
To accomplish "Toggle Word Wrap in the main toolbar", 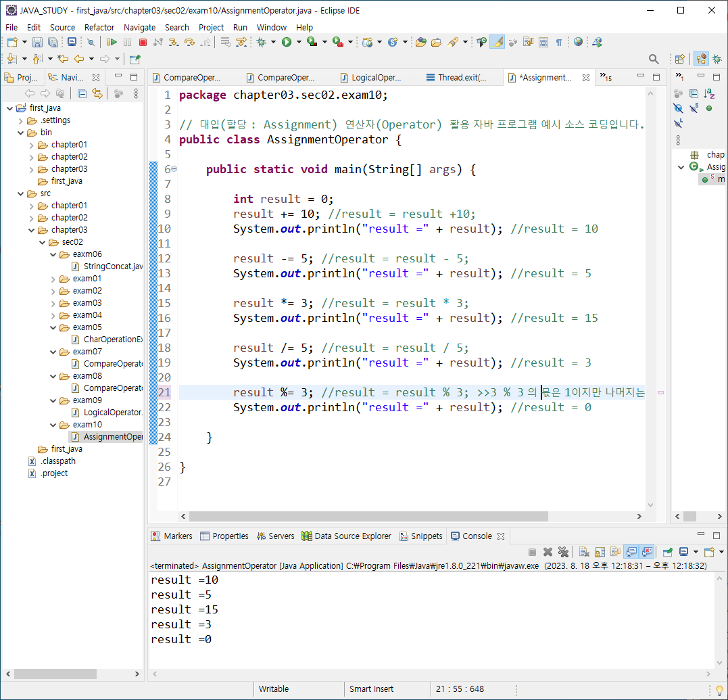I will (x=528, y=42).
